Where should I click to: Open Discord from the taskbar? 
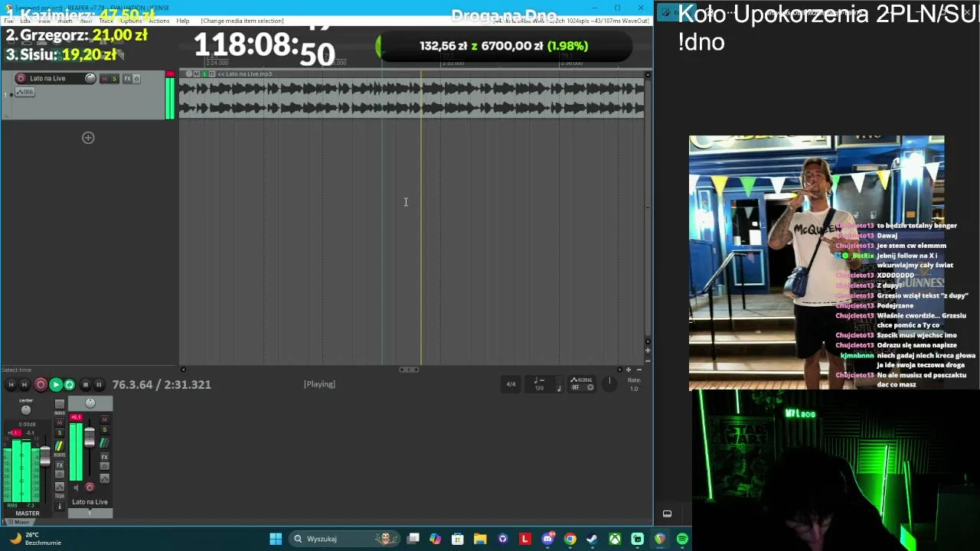point(547,539)
